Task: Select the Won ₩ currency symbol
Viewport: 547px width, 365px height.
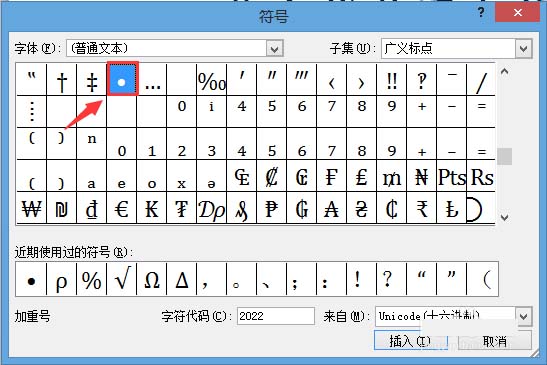Action: coord(31,208)
